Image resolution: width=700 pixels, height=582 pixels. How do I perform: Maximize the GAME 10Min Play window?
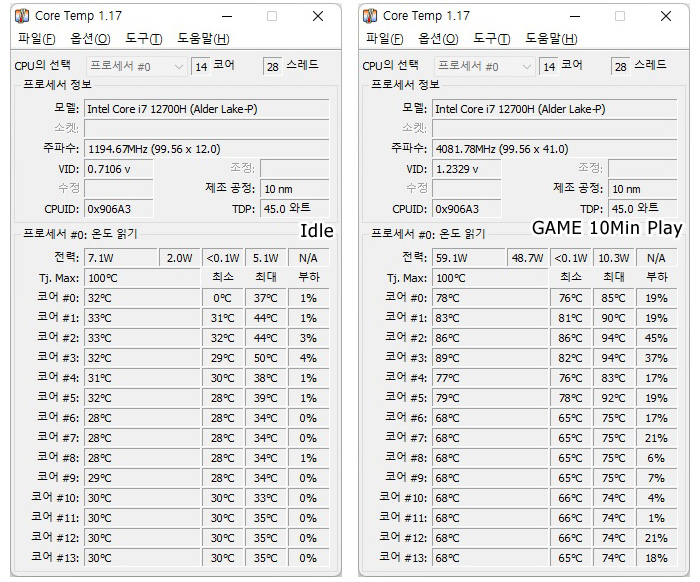tap(620, 16)
